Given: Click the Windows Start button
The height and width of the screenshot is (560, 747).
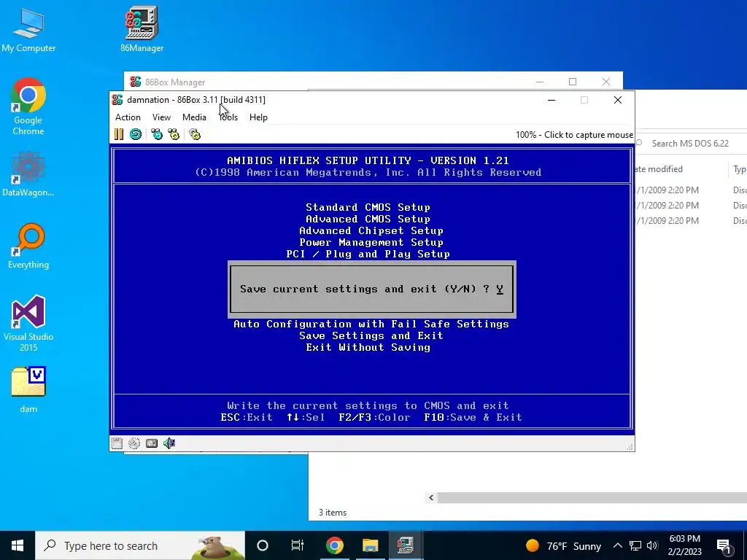Looking at the screenshot, I should (x=18, y=545).
